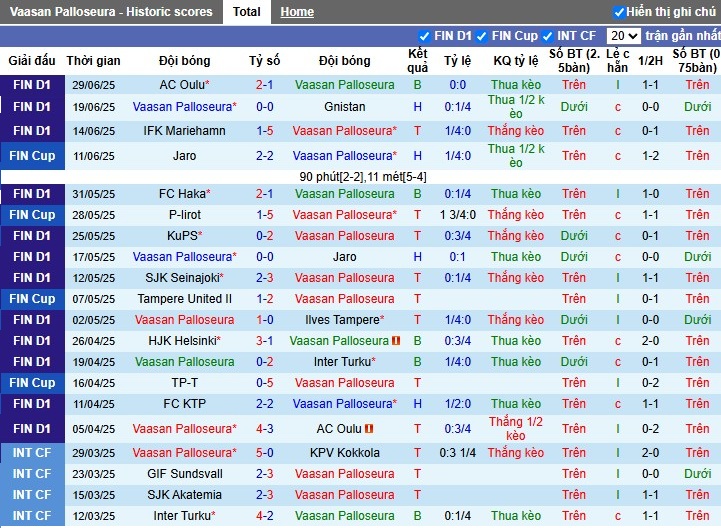Viewport: 721px width, 528px height.
Task: Click odds 0:3 1/4 in KPV Kokkola row
Action: (458, 453)
